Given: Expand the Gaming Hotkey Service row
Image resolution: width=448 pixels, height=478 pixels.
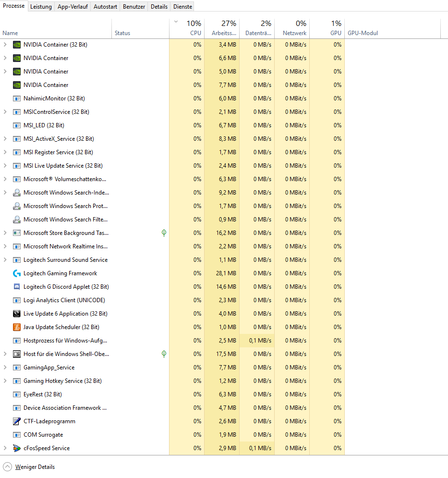Looking at the screenshot, I should (x=5, y=381).
